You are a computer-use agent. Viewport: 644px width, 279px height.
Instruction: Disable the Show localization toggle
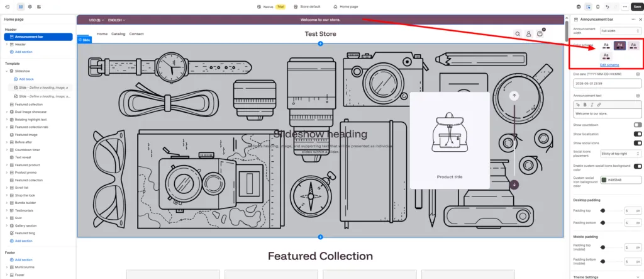638,134
